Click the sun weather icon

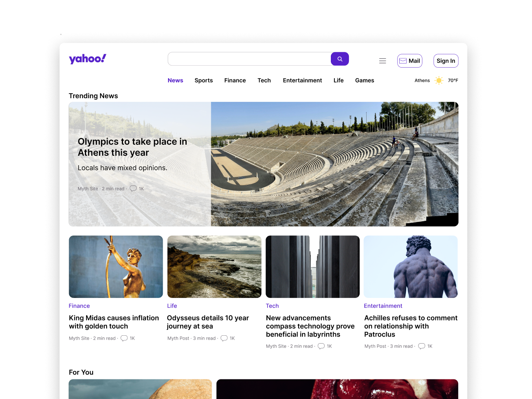(x=439, y=81)
